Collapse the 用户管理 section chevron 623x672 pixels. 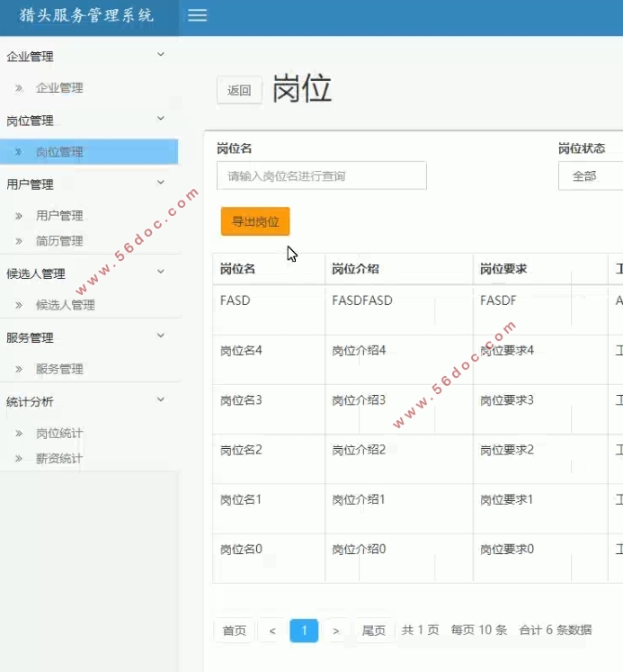[x=161, y=182]
